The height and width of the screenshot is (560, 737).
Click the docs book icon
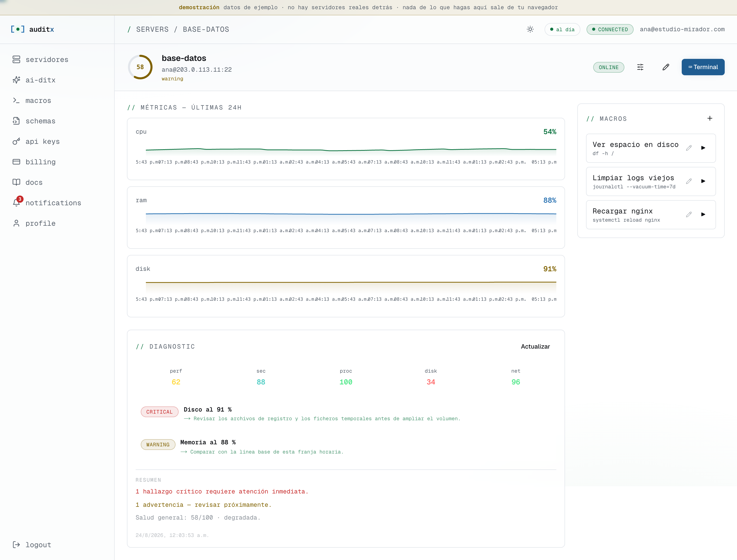pos(16,182)
